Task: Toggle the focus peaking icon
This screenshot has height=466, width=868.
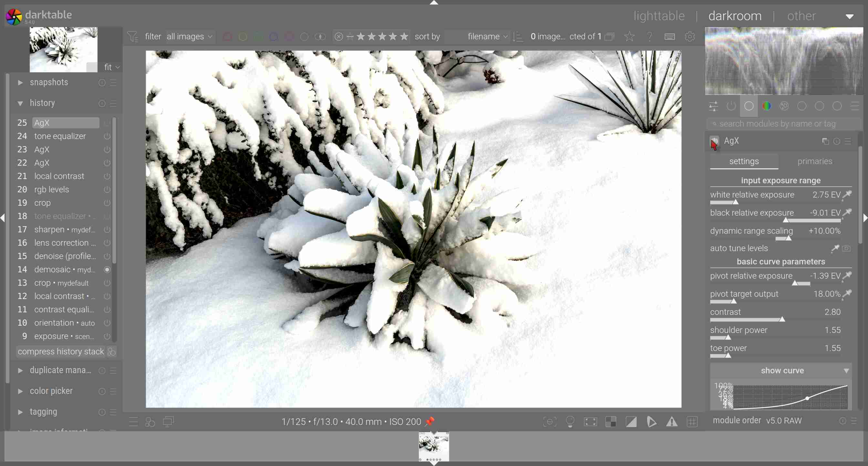Action: [x=550, y=421]
